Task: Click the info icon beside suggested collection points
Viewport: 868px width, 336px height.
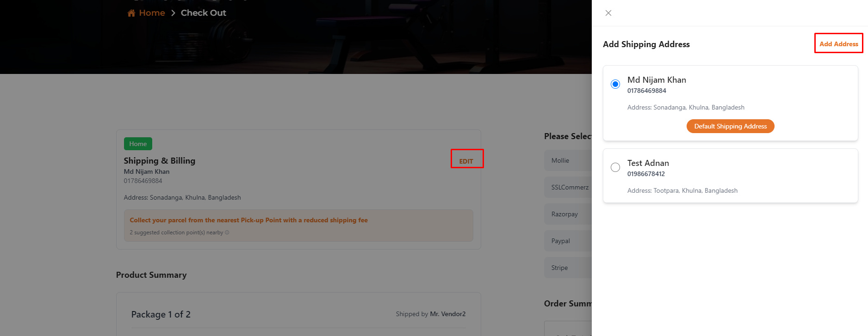Action: click(227, 232)
